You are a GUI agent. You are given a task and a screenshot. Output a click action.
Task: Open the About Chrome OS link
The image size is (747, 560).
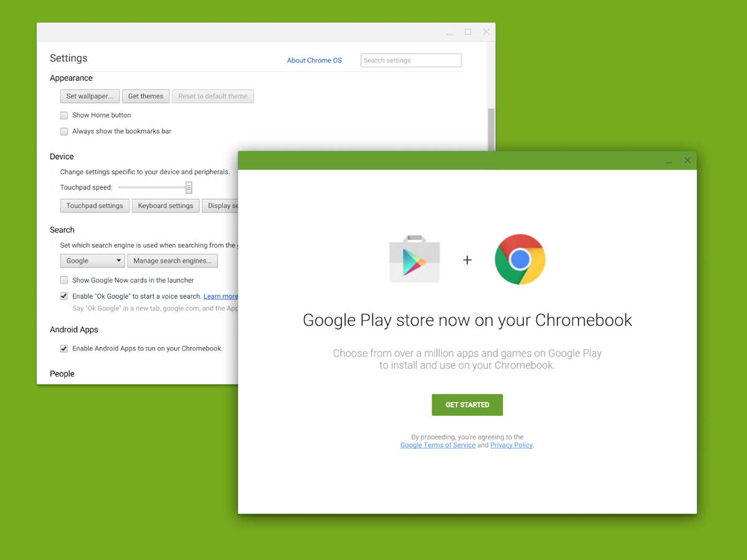click(314, 60)
